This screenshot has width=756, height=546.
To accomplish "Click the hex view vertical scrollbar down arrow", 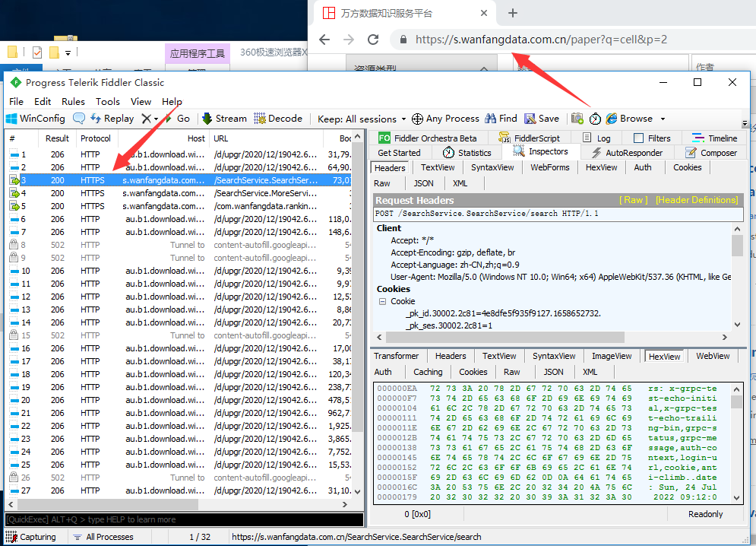I will point(737,498).
